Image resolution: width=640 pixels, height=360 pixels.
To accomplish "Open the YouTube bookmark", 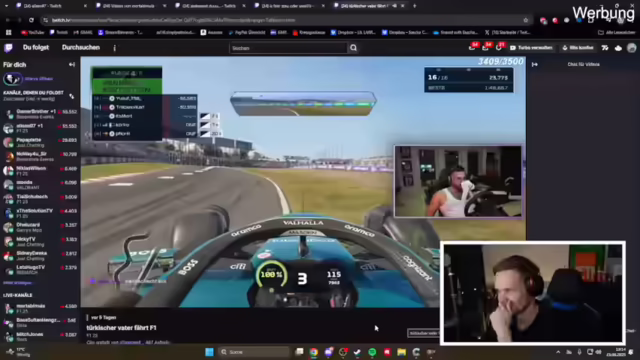I will pos(33,32).
